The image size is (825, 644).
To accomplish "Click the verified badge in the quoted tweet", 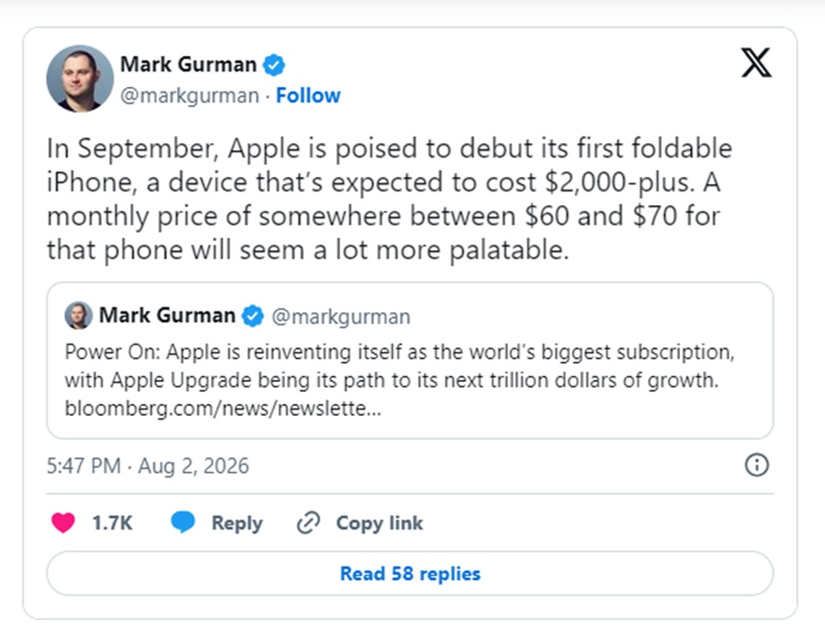I will (x=253, y=316).
